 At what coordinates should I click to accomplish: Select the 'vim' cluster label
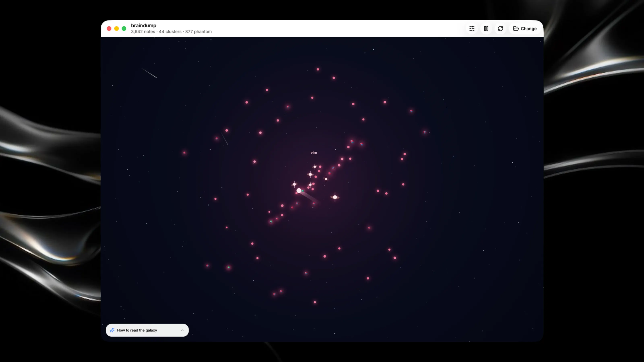coord(314,153)
